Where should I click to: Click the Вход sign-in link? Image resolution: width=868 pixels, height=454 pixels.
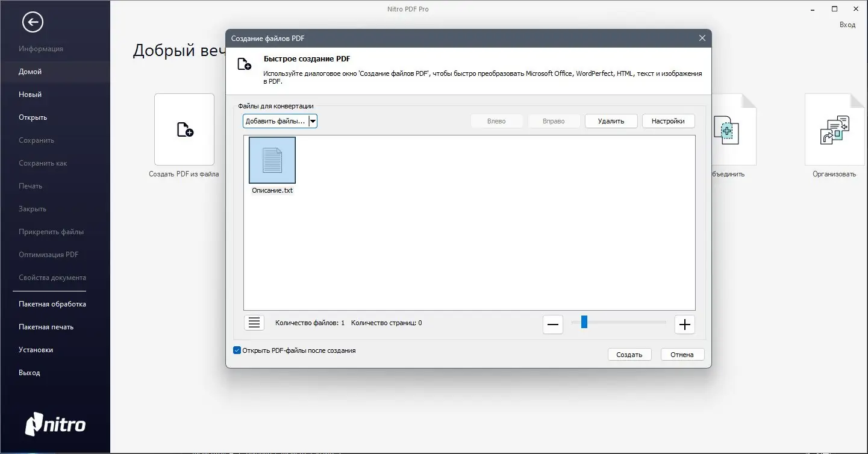tap(848, 25)
